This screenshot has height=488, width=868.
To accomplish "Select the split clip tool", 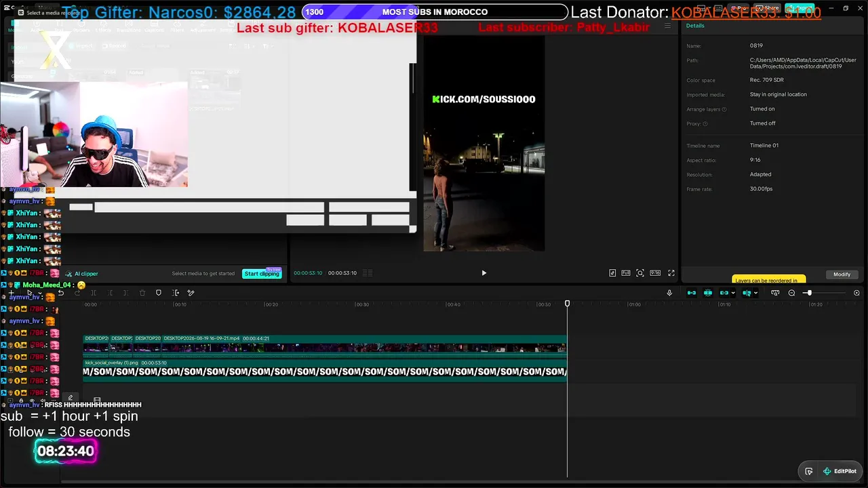I will (94, 293).
